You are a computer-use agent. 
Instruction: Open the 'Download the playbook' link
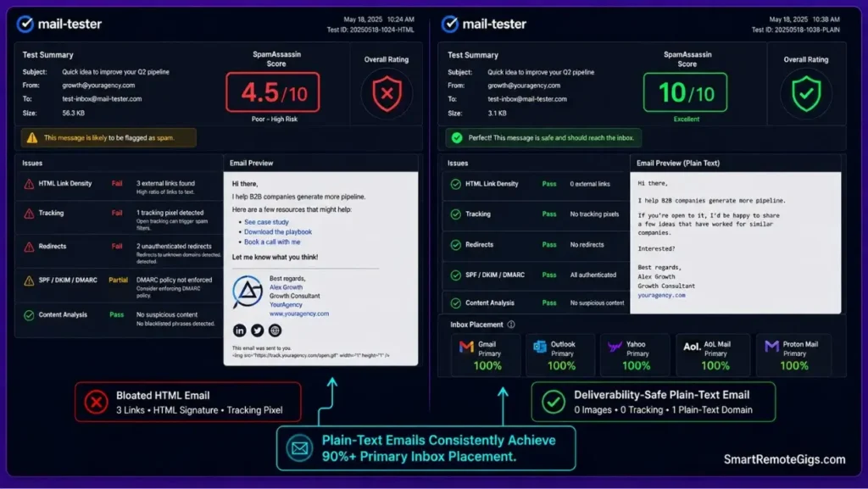tap(278, 231)
